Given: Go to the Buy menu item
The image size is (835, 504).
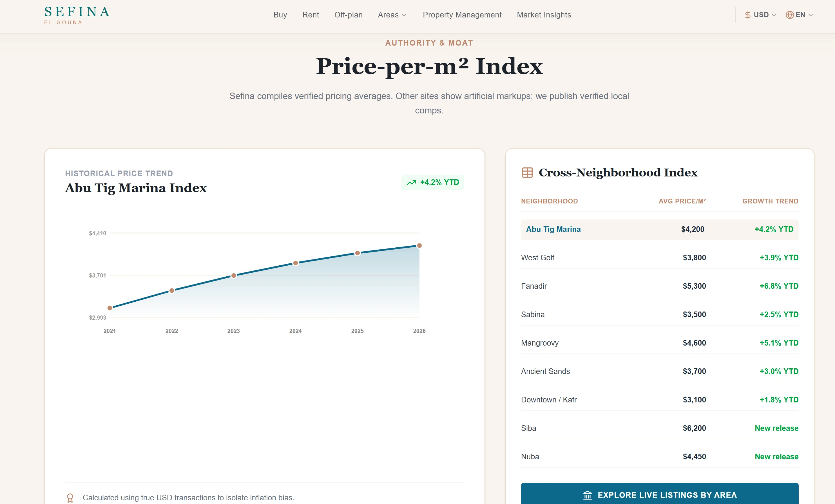Looking at the screenshot, I should pos(280,15).
